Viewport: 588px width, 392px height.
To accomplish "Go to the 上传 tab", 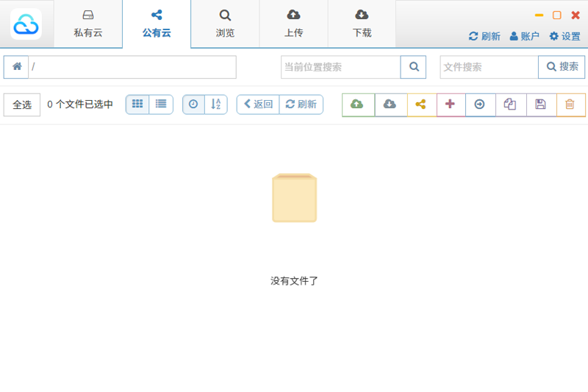I will [293, 24].
